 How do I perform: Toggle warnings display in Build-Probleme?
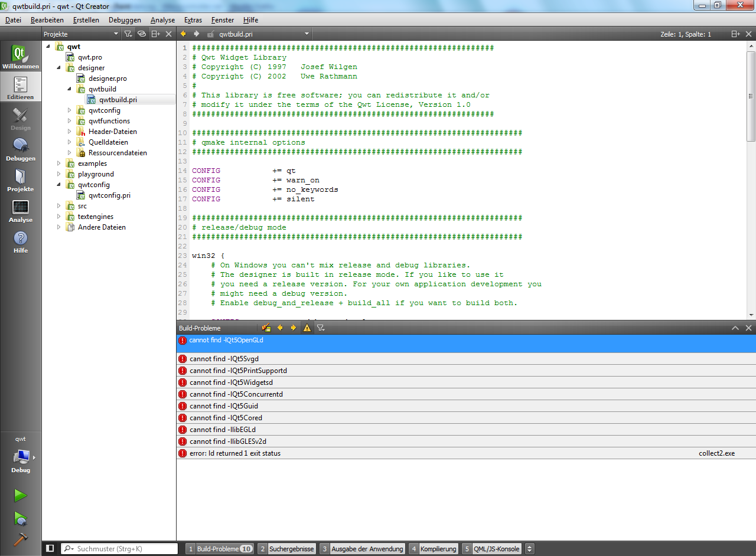point(307,328)
